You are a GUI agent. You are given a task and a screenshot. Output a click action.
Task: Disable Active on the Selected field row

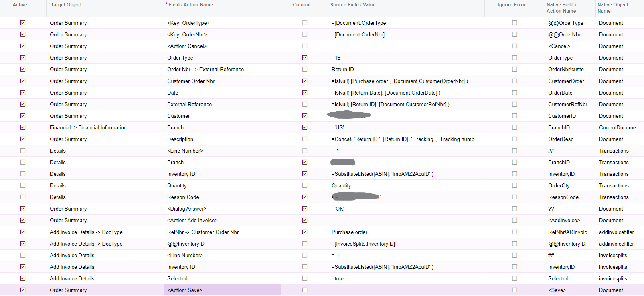23,278
